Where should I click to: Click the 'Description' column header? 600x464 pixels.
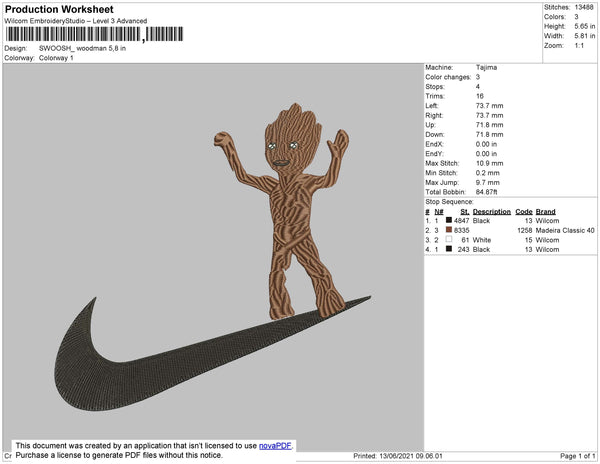[x=492, y=212]
